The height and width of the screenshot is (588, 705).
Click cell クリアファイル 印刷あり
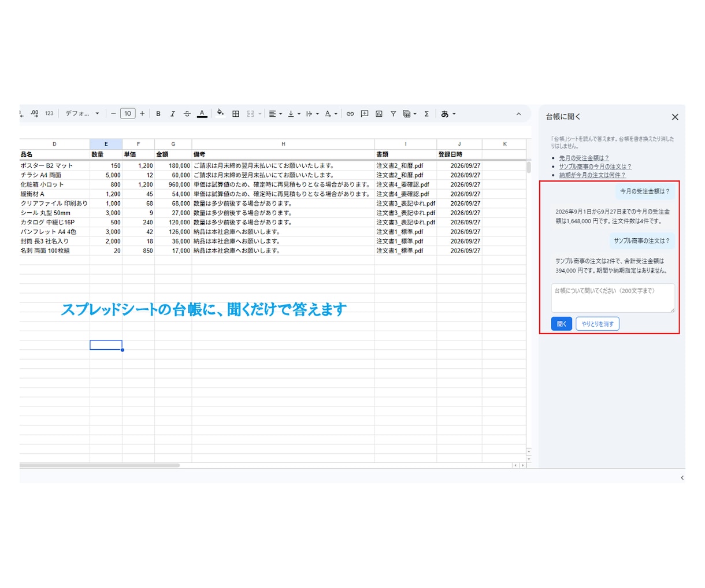[x=55, y=204]
